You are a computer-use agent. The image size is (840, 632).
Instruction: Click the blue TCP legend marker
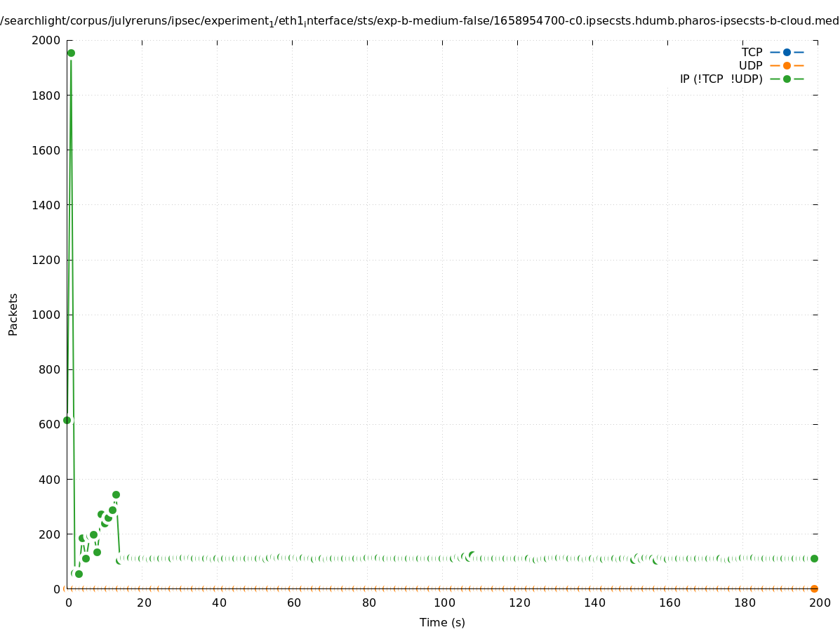click(787, 52)
